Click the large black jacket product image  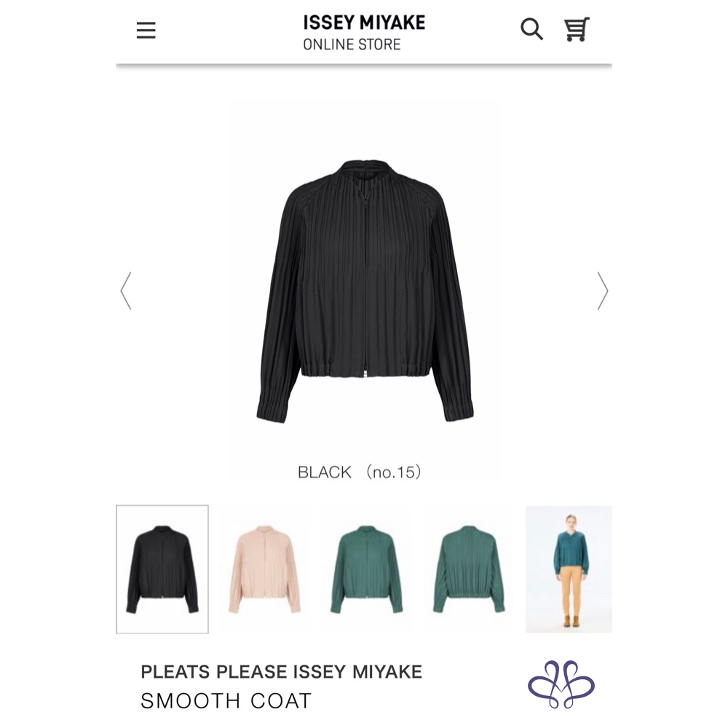pos(365,291)
